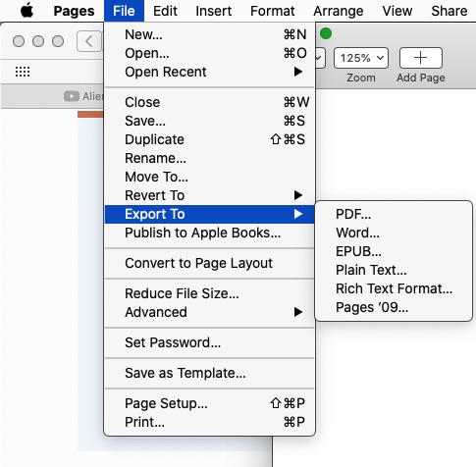Click the dotted grid icon
The image size is (476, 467).
tap(23, 72)
